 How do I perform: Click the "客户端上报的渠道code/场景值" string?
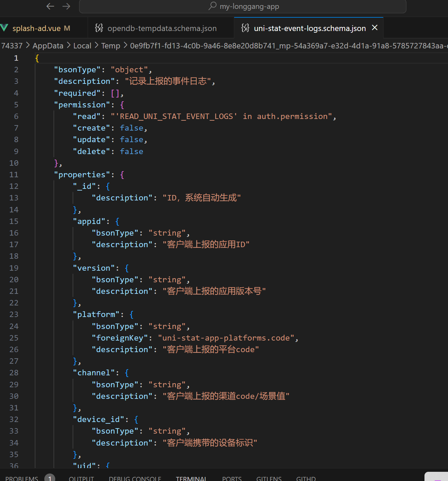(x=226, y=396)
